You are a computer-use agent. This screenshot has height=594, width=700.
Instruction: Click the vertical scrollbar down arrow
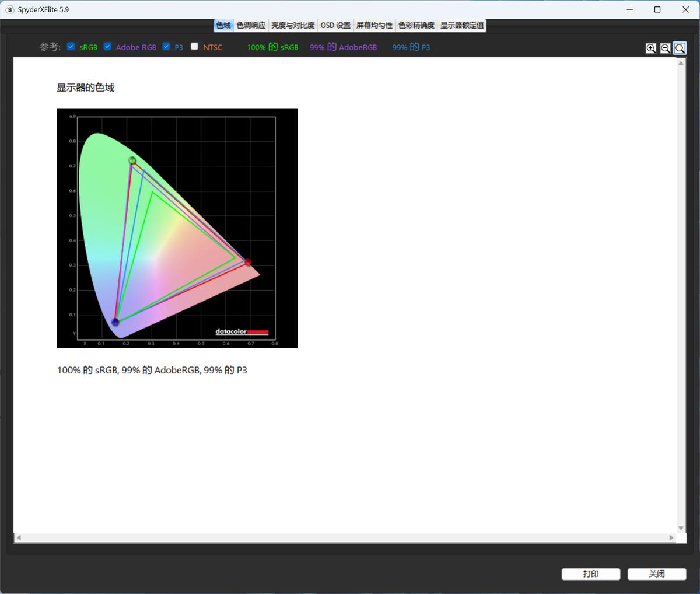[x=681, y=528]
